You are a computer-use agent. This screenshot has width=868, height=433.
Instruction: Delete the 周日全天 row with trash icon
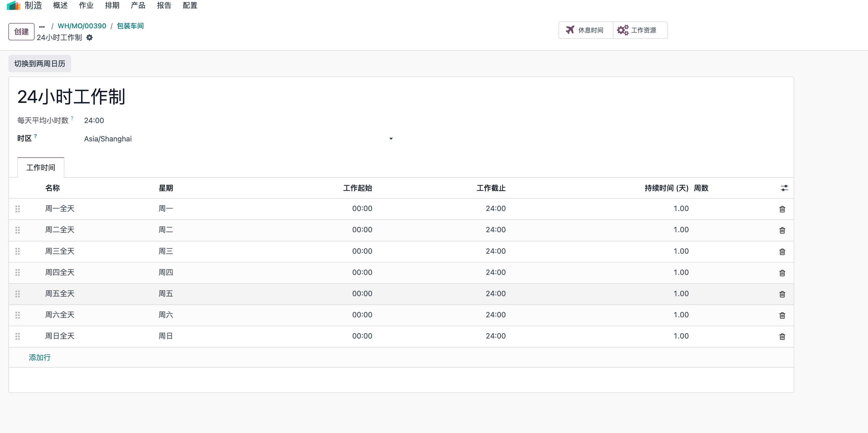coord(782,337)
